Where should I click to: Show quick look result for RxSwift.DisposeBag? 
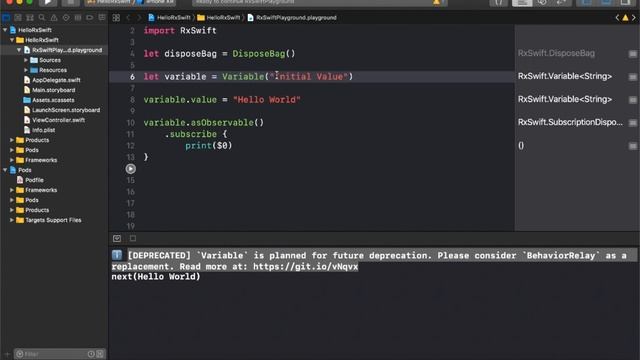pos(633,53)
